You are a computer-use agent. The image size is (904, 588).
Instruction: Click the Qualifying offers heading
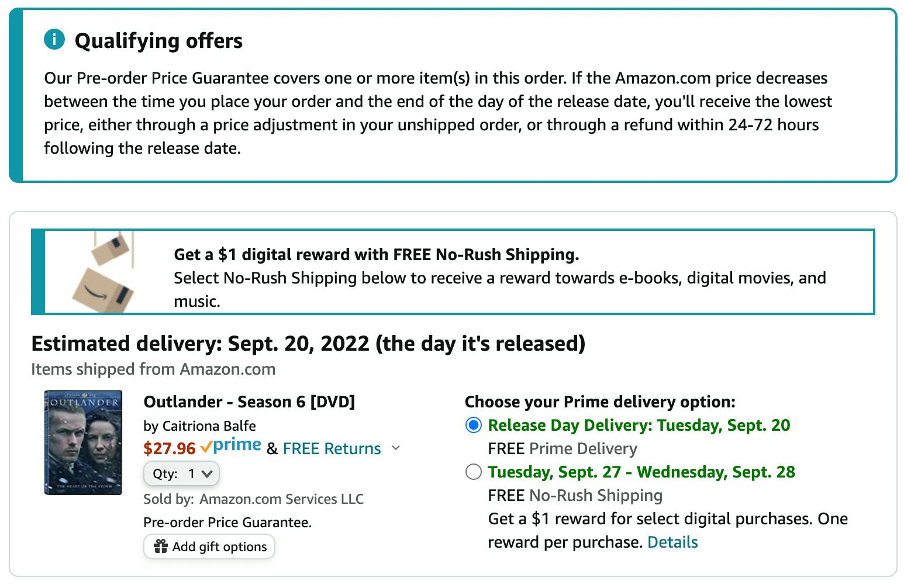[x=158, y=40]
